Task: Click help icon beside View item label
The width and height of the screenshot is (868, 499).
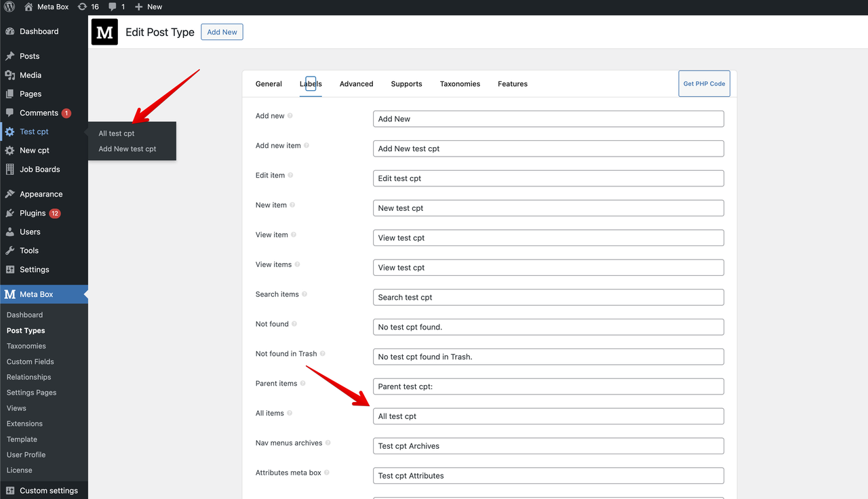Action: click(x=294, y=235)
